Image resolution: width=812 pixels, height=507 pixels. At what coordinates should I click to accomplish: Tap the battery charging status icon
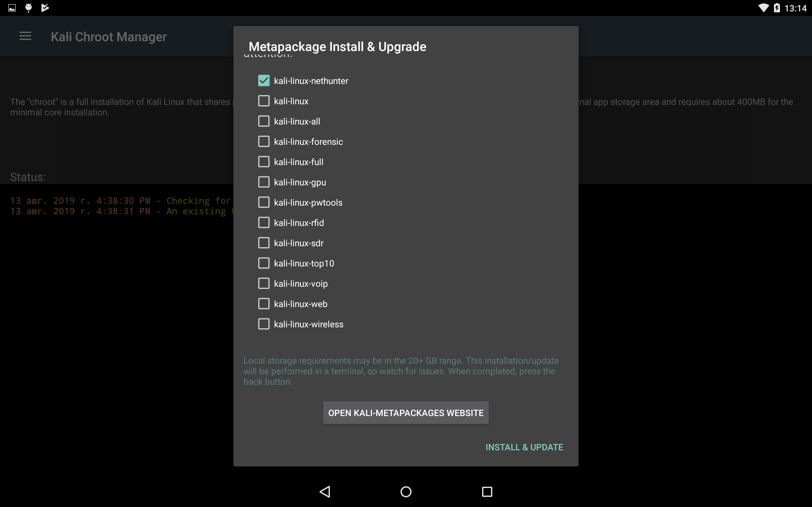tap(777, 8)
